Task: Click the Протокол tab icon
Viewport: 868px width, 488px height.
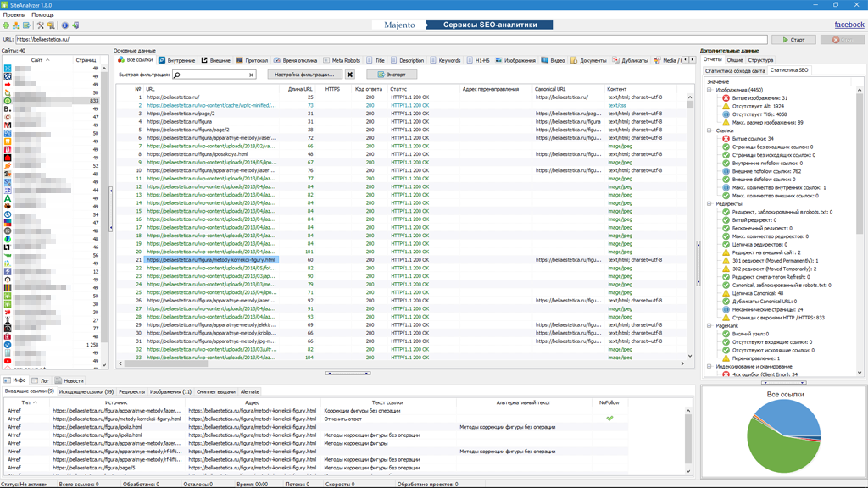Action: (x=240, y=60)
